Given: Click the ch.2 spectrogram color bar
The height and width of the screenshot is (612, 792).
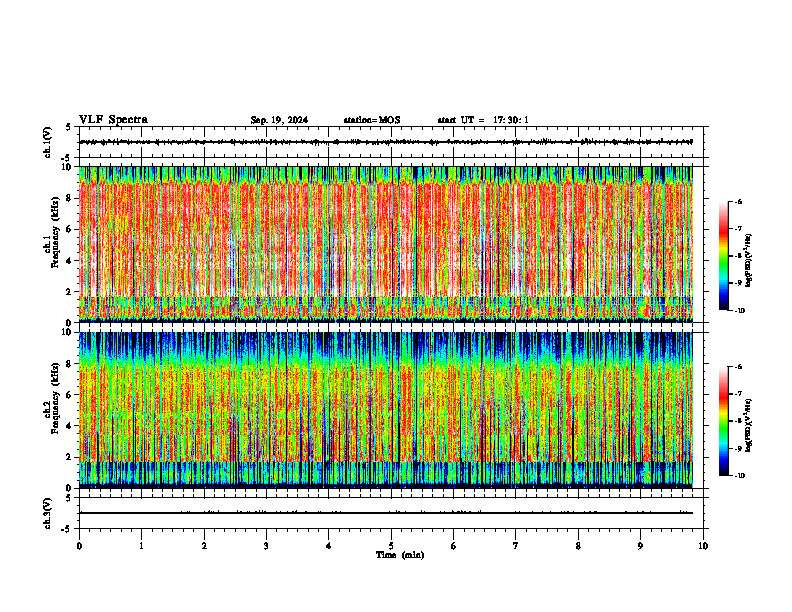Looking at the screenshot, I should [x=723, y=421].
